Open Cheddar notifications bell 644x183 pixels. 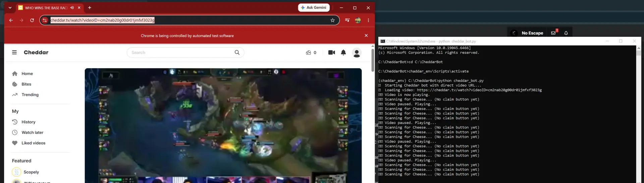click(x=343, y=53)
